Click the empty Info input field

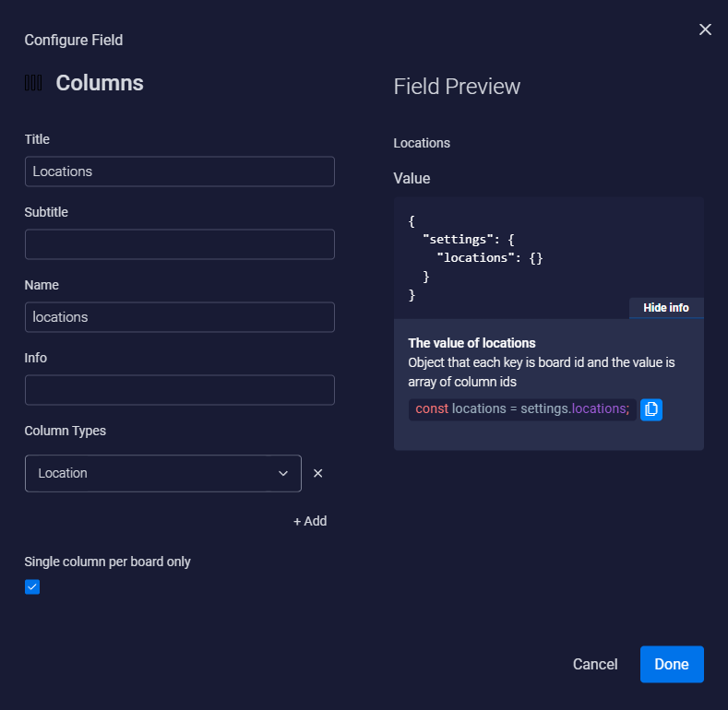[180, 390]
